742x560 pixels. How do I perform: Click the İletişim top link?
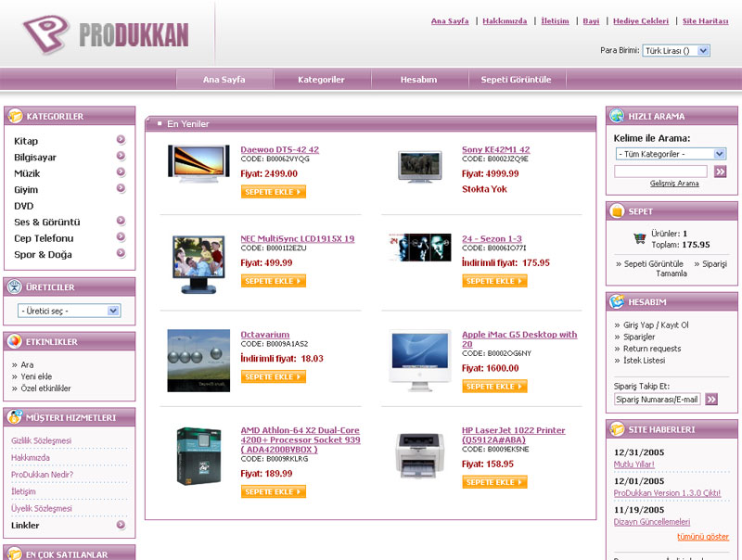coord(555,20)
